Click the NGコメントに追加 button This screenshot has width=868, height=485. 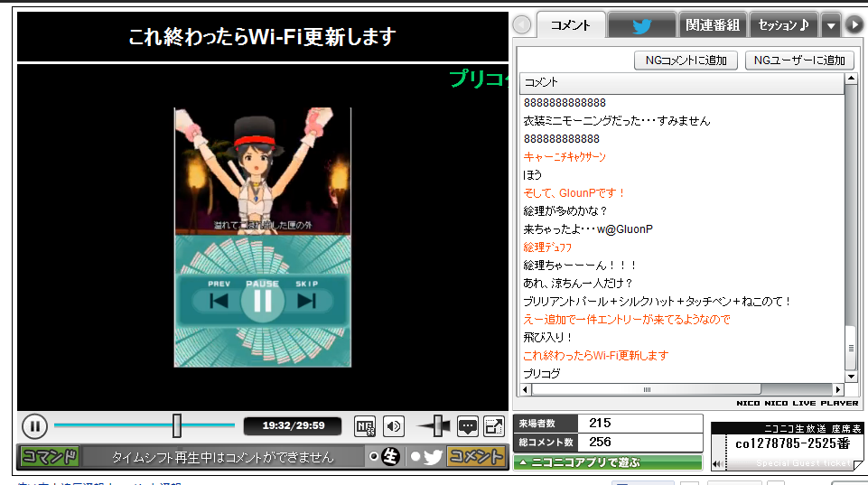[686, 61]
